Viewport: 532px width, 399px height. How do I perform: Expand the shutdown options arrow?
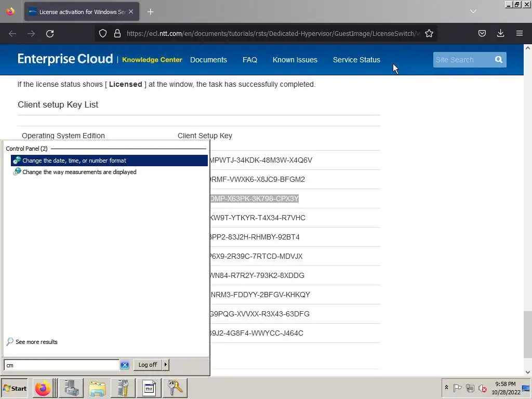pos(166,365)
